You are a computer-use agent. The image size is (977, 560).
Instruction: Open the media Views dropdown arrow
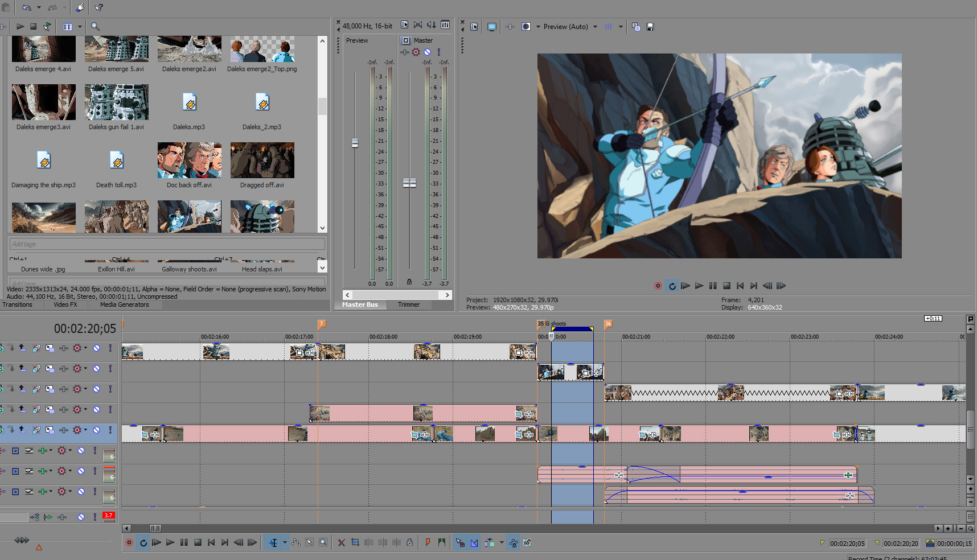pos(80,27)
